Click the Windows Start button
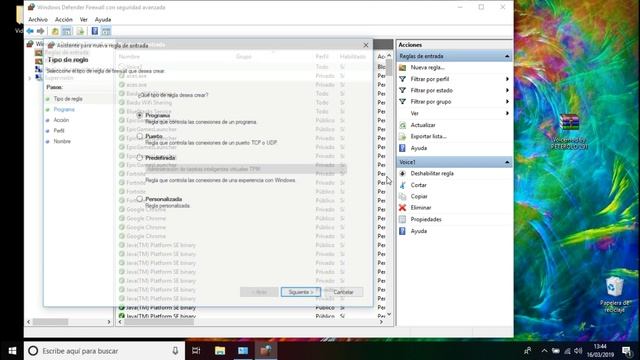 coord(12,351)
